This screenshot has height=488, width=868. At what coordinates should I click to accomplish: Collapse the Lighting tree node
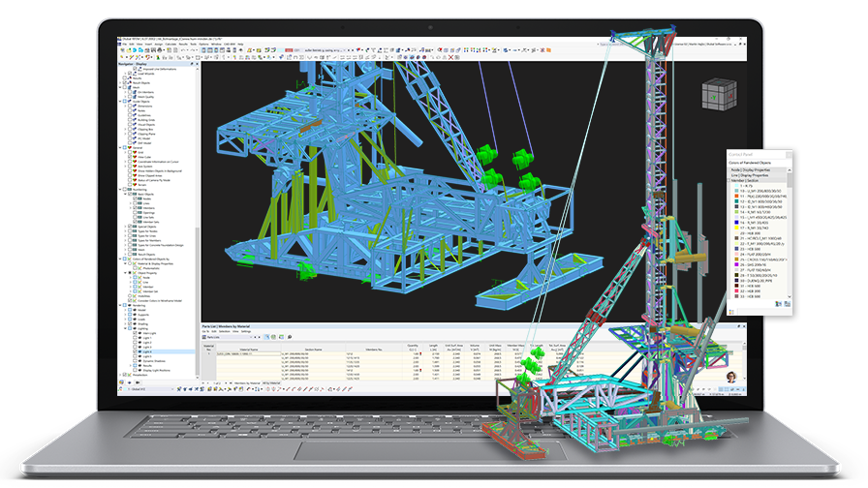click(125, 328)
